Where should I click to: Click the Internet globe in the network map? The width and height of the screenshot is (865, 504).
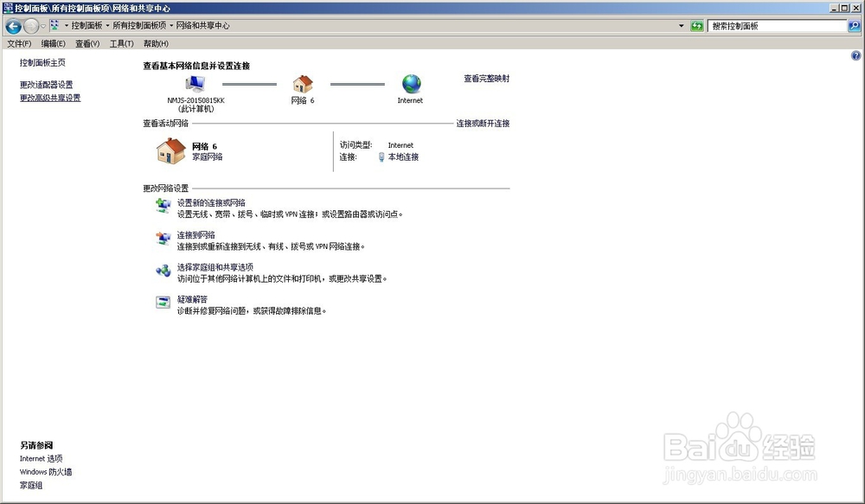tap(410, 85)
